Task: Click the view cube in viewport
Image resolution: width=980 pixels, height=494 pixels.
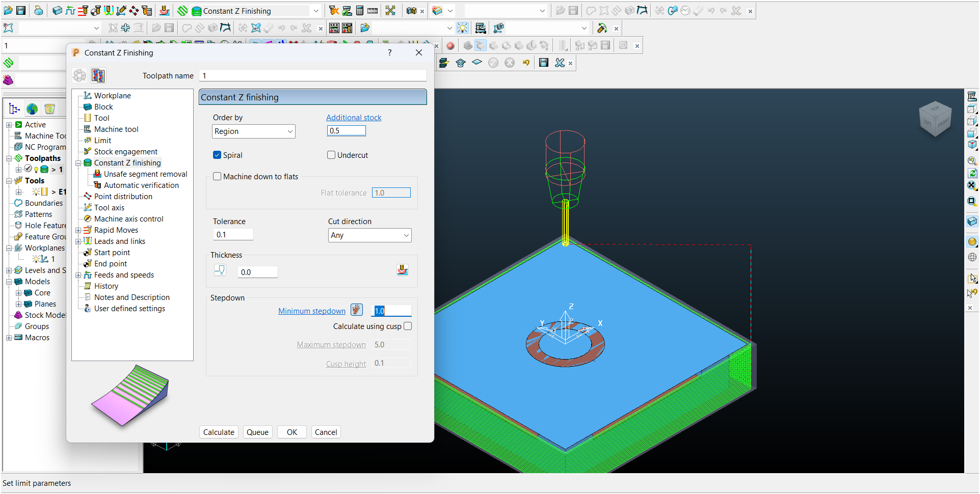Action: pyautogui.click(x=935, y=119)
